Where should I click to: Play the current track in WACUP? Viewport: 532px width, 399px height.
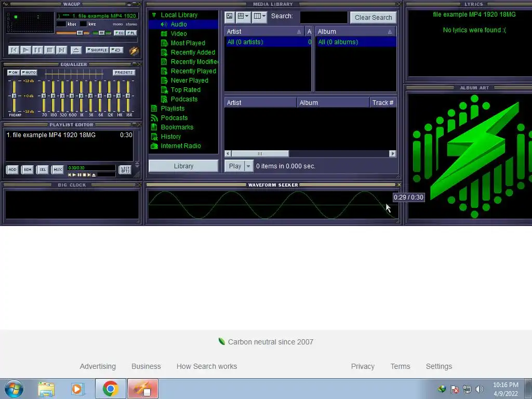25,50
